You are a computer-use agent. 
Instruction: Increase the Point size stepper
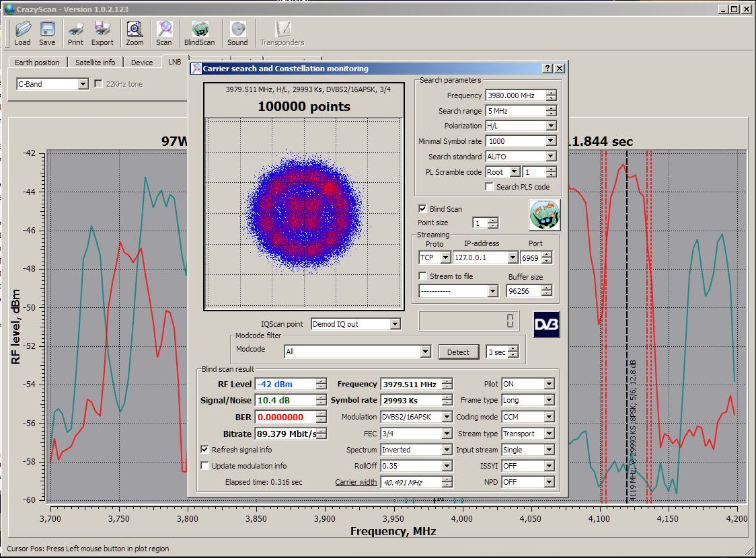493,220
